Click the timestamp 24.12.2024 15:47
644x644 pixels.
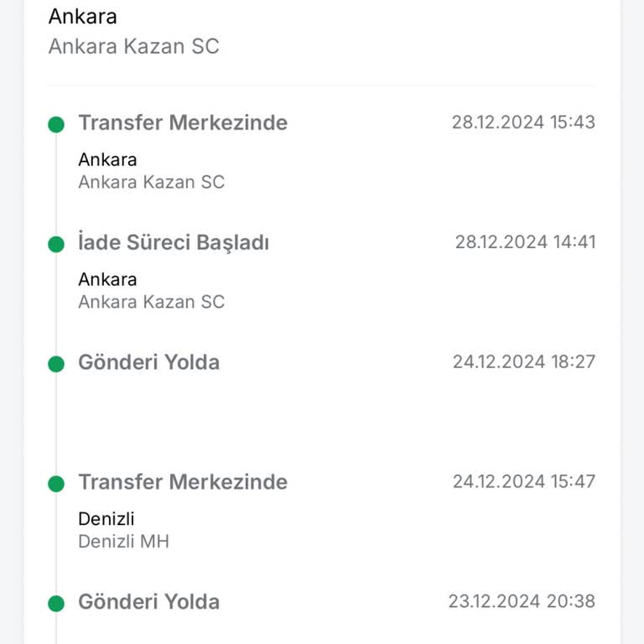coord(524,481)
